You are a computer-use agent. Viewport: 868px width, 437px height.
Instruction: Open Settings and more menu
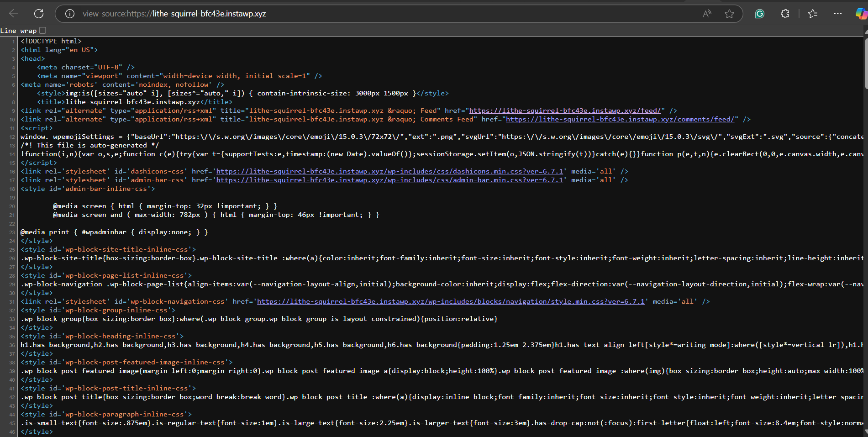coord(837,14)
